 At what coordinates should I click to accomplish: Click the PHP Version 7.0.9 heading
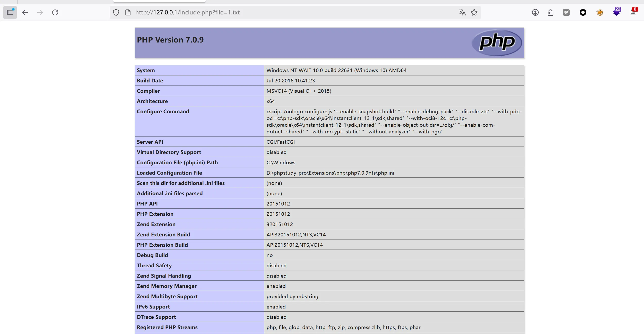click(x=170, y=40)
